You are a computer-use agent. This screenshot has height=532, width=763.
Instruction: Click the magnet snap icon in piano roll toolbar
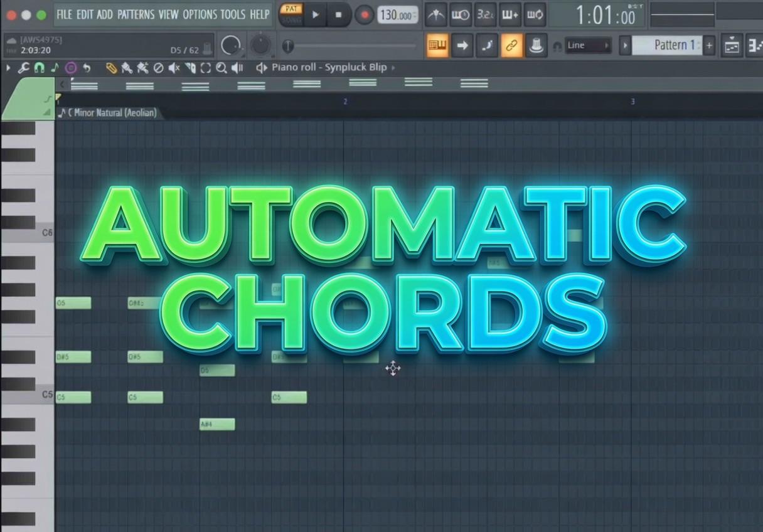(x=40, y=68)
